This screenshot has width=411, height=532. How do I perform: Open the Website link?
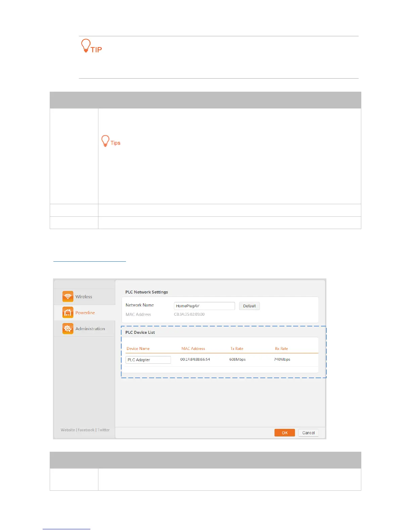click(x=68, y=430)
